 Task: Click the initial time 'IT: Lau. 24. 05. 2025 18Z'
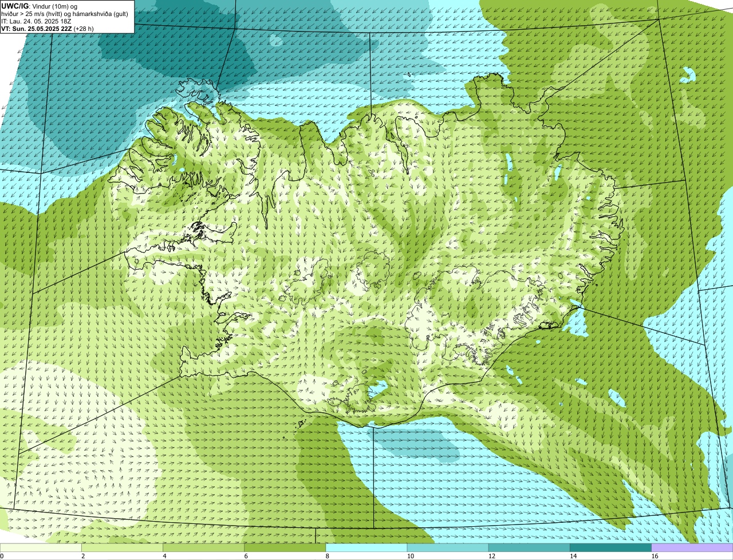point(36,21)
